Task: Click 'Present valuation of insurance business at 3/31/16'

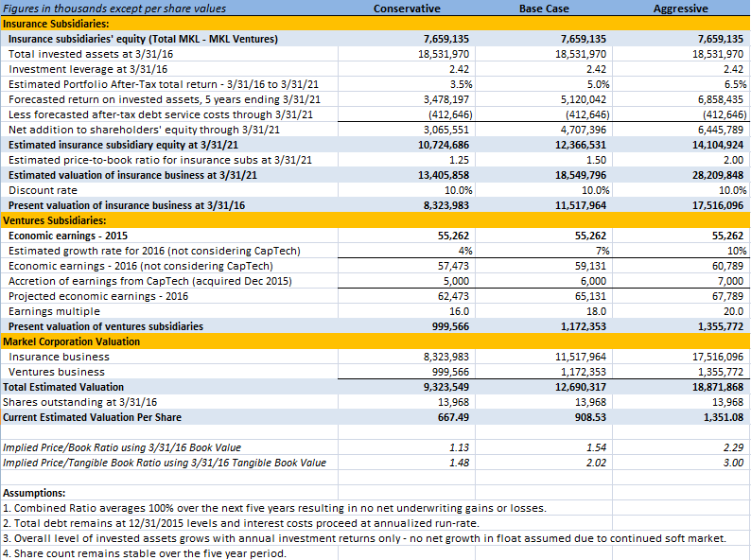Action: [127, 205]
